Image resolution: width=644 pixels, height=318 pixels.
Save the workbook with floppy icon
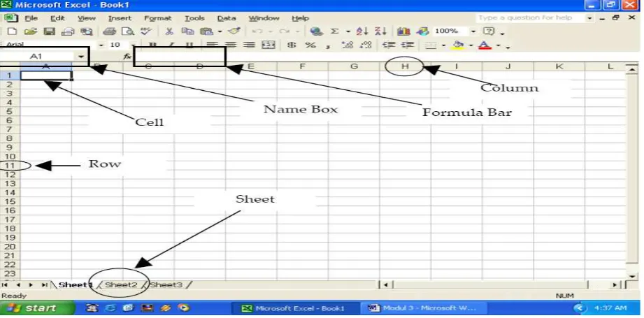pyautogui.click(x=50, y=31)
